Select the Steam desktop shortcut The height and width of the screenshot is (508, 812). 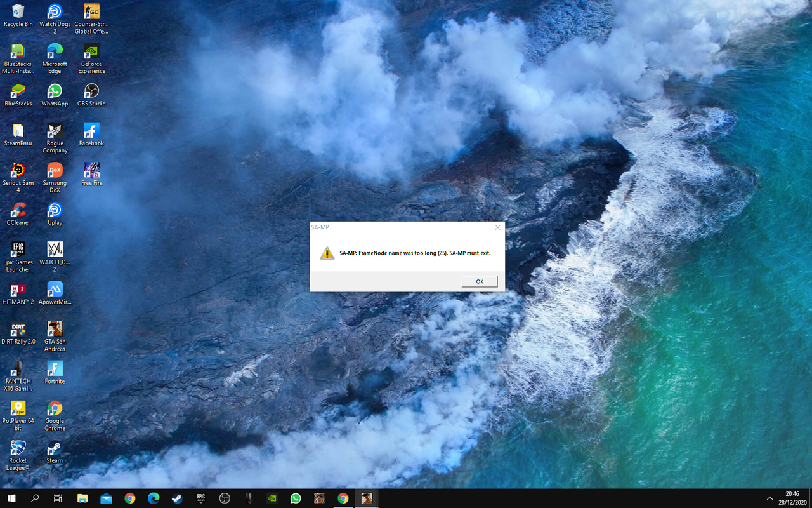[55, 452]
